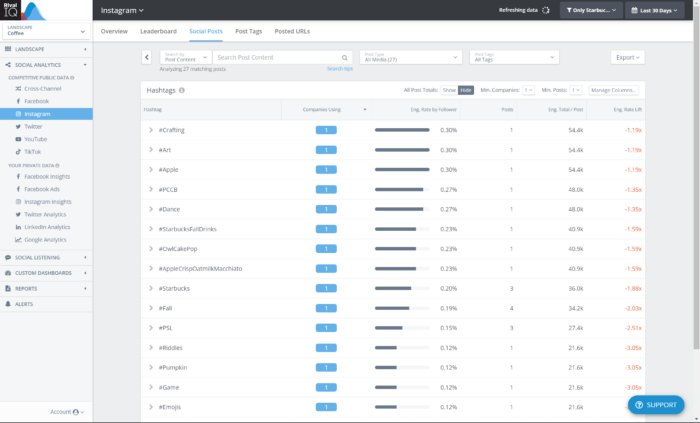Screen dimensions: 700x423
Task: Open Google Analytics from sidebar
Action: point(44,240)
